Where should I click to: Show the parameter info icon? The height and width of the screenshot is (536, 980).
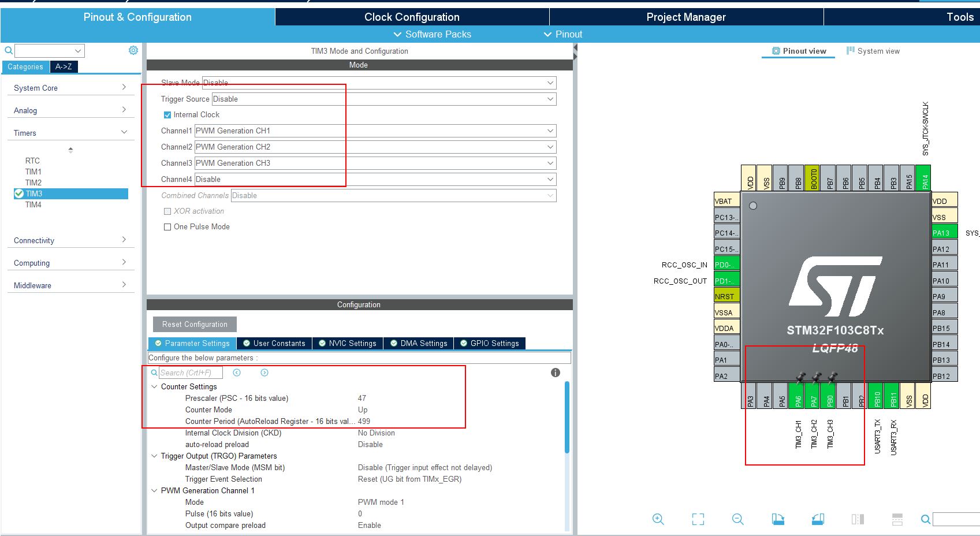pos(556,373)
